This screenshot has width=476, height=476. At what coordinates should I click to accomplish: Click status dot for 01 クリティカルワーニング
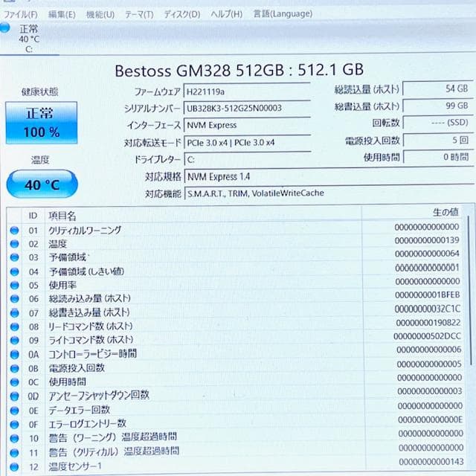point(14,231)
